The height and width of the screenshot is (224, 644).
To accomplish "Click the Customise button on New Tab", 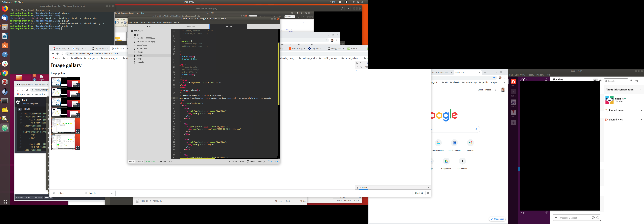I will (497, 219).
